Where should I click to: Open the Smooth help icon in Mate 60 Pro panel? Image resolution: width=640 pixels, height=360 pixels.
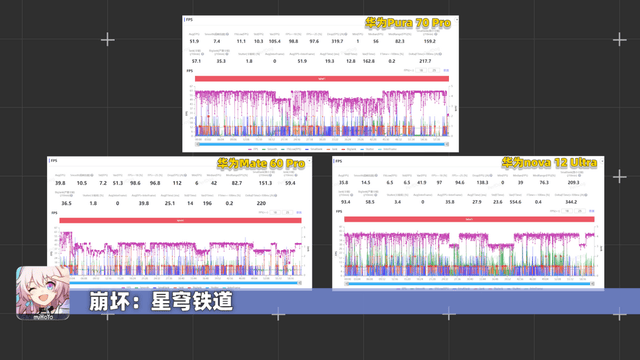tap(92, 176)
